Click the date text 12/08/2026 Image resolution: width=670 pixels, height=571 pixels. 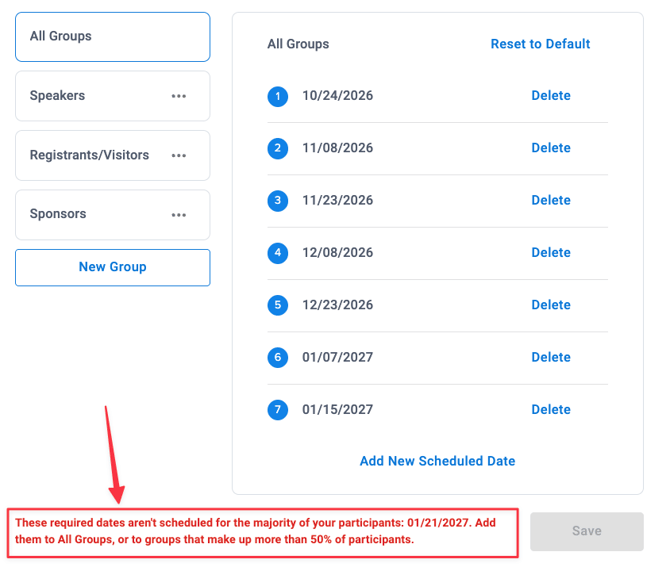coord(338,253)
